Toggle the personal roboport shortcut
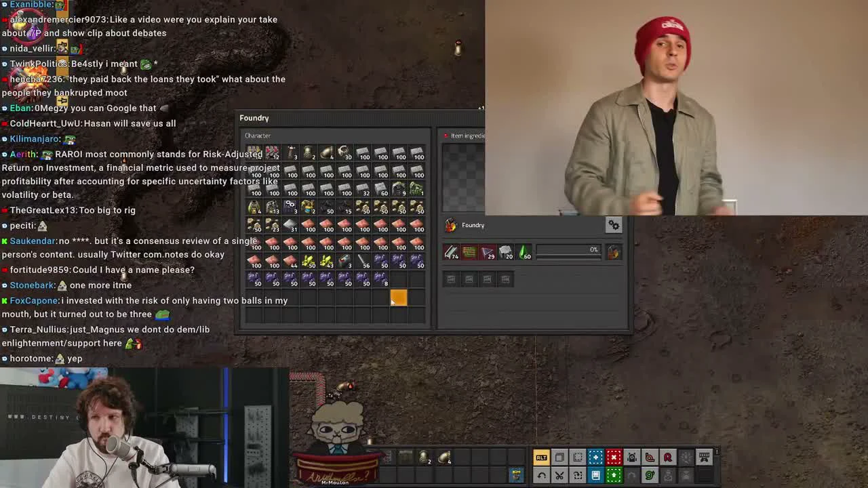This screenshot has height=488, width=868. 632,457
